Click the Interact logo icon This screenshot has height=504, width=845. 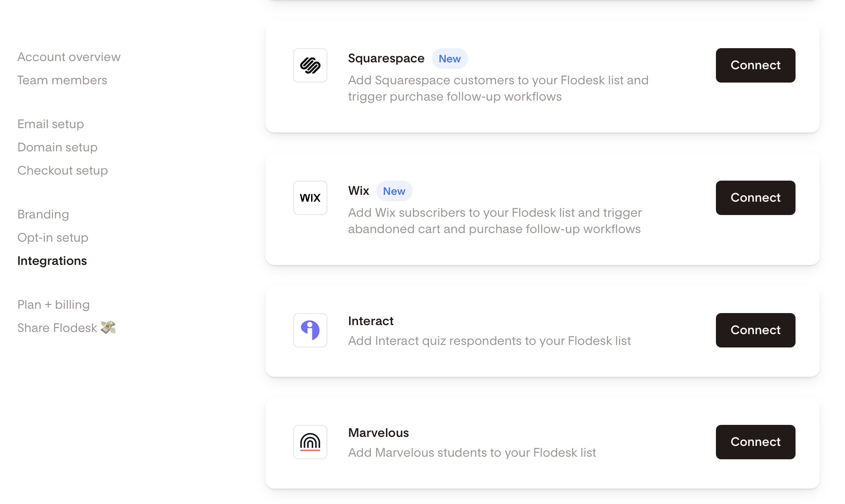coord(310,330)
